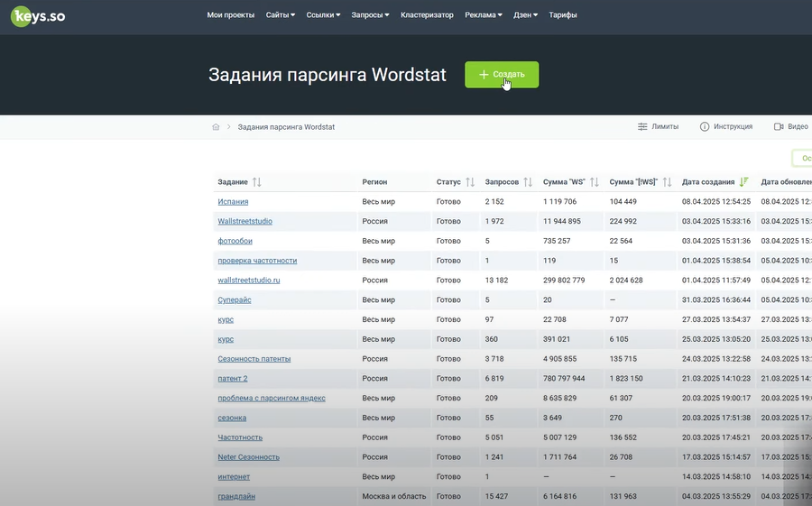
Task: Open the Кластеризатор menu item
Action: point(427,15)
